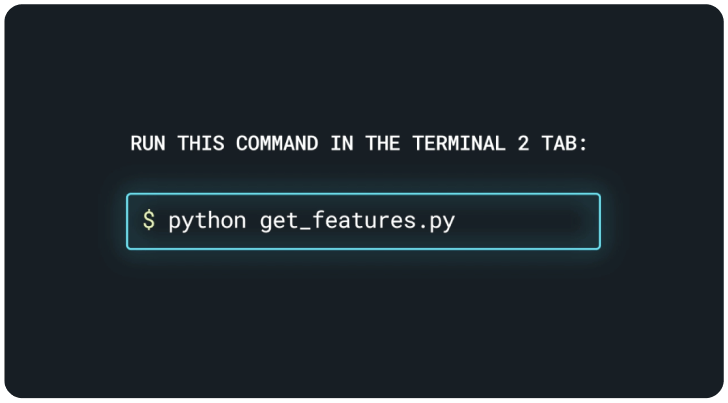Click the word "features" in the filename

(x=357, y=220)
